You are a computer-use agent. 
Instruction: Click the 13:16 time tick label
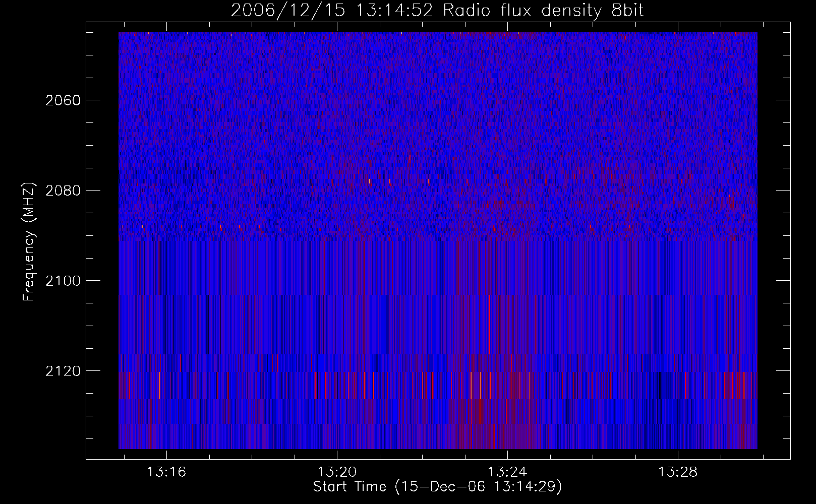(166, 472)
